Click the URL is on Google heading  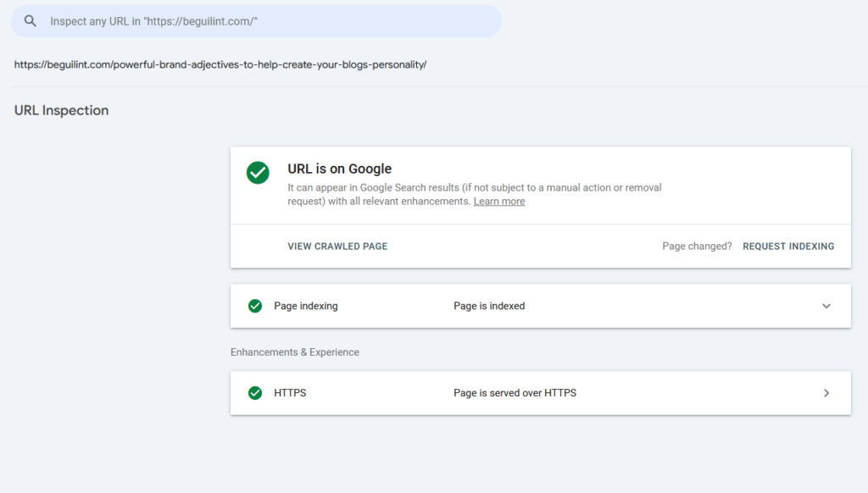(x=339, y=169)
